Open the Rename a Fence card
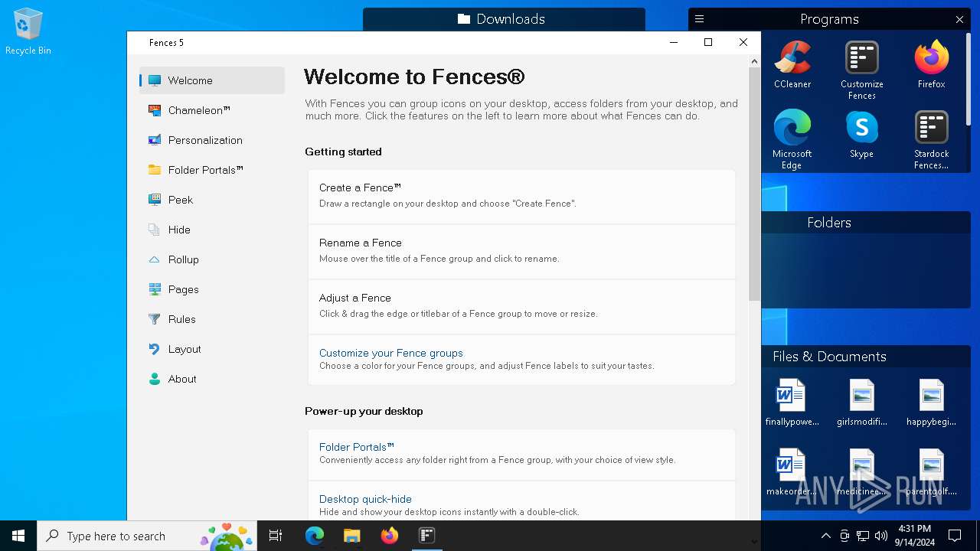 (521, 252)
